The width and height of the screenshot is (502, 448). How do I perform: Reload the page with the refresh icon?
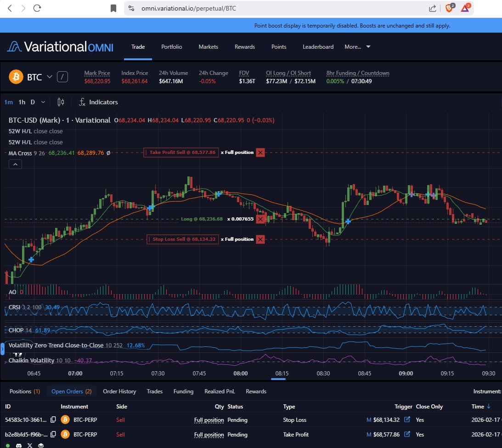pos(37,8)
